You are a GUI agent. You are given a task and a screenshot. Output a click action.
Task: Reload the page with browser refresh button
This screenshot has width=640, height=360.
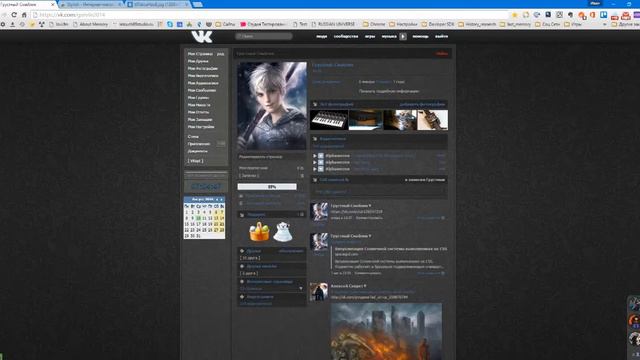coord(14,15)
